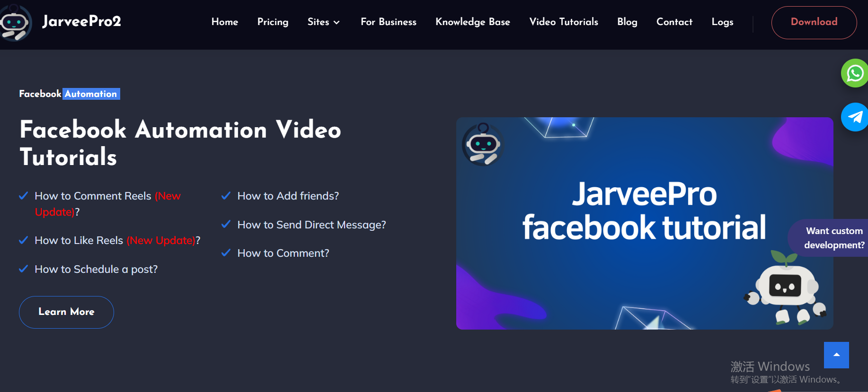Click JarveePro2 brand name text
Viewport: 868px width, 392px height.
click(82, 21)
